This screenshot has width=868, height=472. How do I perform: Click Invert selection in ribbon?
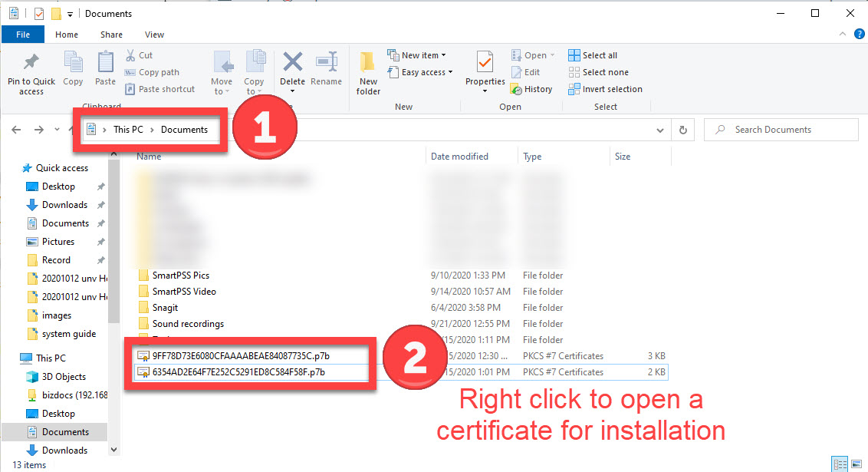click(x=605, y=89)
